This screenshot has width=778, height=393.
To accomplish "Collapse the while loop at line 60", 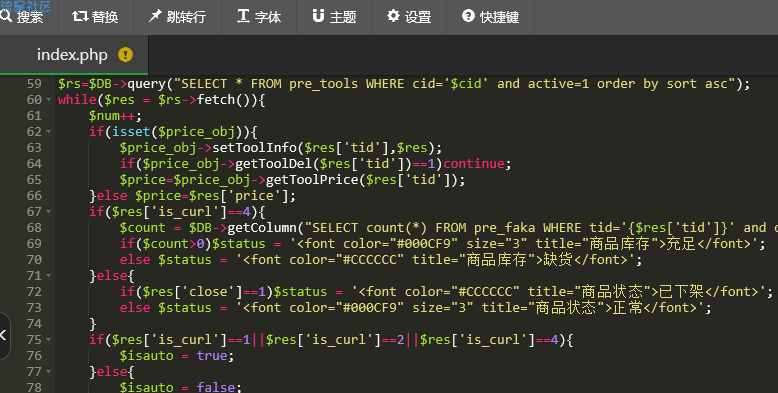I will (x=49, y=100).
